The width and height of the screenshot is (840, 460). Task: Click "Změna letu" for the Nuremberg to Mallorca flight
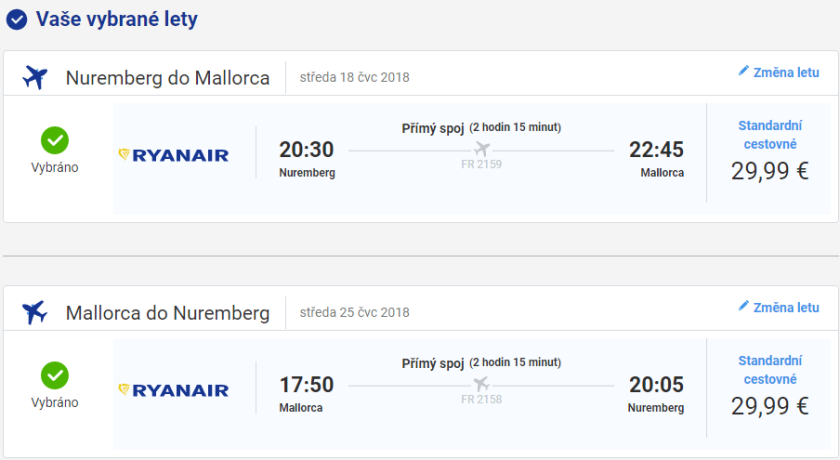(x=785, y=72)
